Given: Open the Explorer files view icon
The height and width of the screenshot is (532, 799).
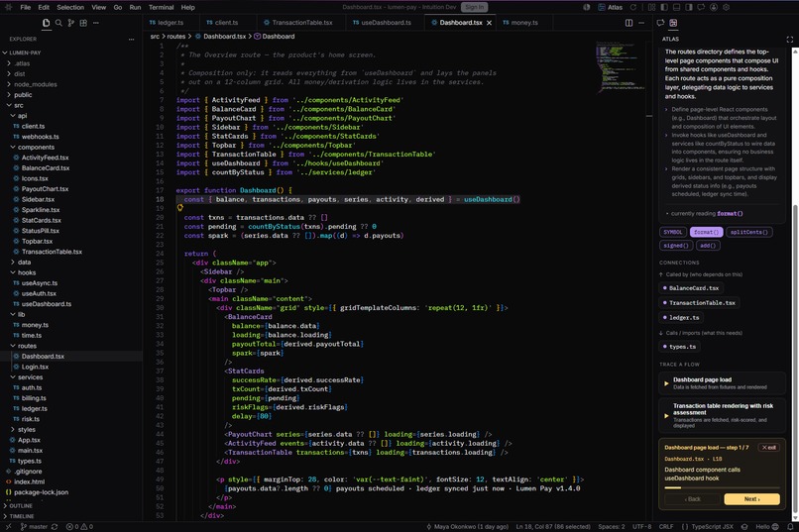Looking at the screenshot, I should (47, 23).
